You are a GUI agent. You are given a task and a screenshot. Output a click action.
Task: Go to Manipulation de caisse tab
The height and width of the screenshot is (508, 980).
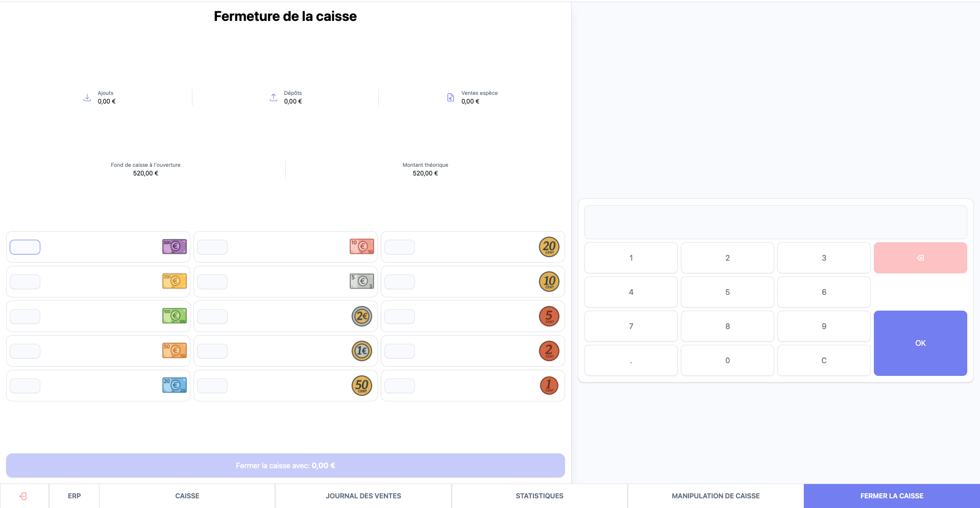[x=715, y=496]
